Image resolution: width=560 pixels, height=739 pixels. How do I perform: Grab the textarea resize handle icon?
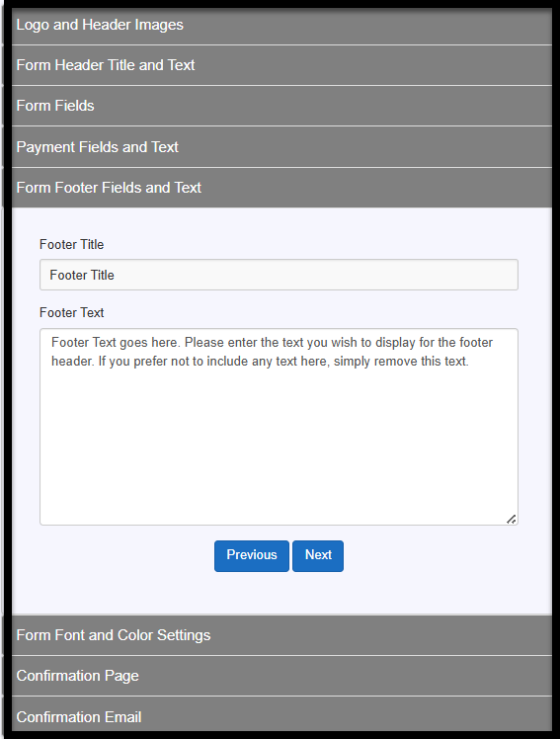tap(511, 519)
